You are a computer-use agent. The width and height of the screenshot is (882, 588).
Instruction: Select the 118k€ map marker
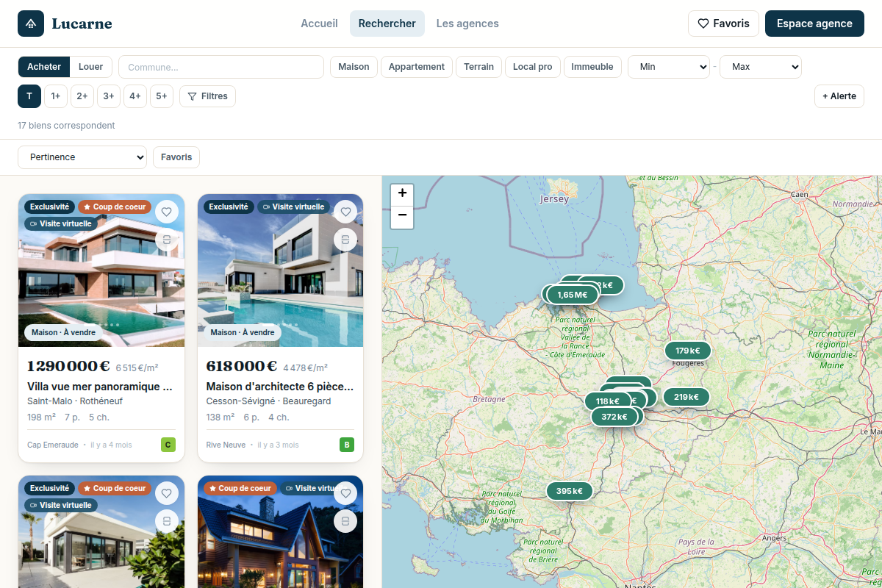[x=607, y=401]
